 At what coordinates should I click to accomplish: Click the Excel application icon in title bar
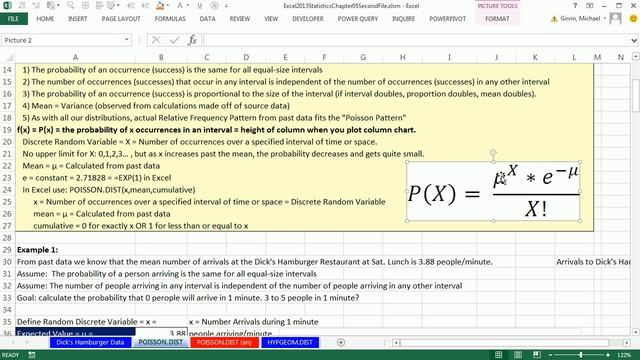point(7,6)
